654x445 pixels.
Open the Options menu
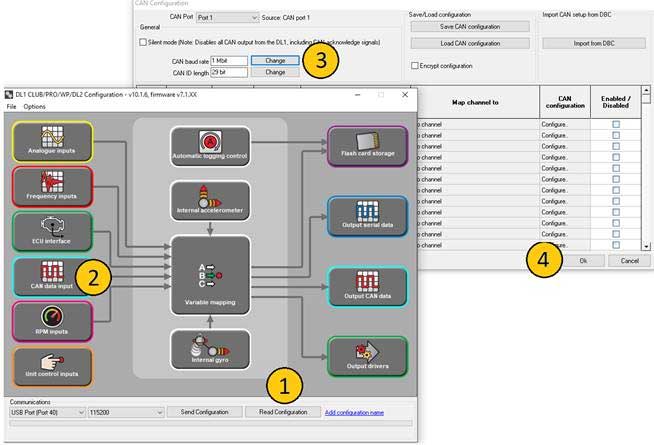point(35,106)
